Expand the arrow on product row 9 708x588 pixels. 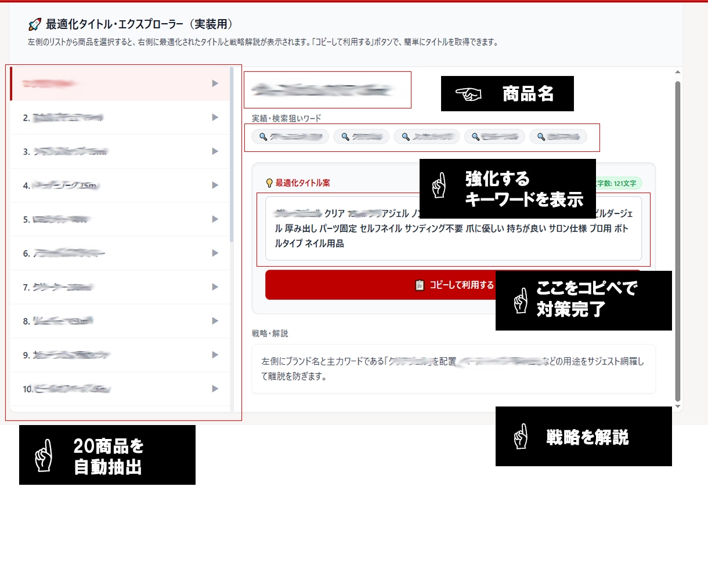tap(215, 355)
